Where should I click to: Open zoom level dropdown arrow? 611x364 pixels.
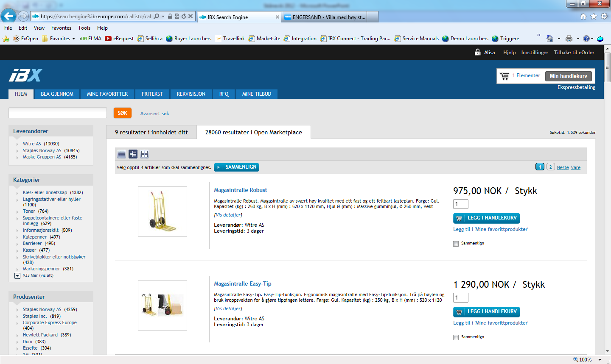point(600,359)
